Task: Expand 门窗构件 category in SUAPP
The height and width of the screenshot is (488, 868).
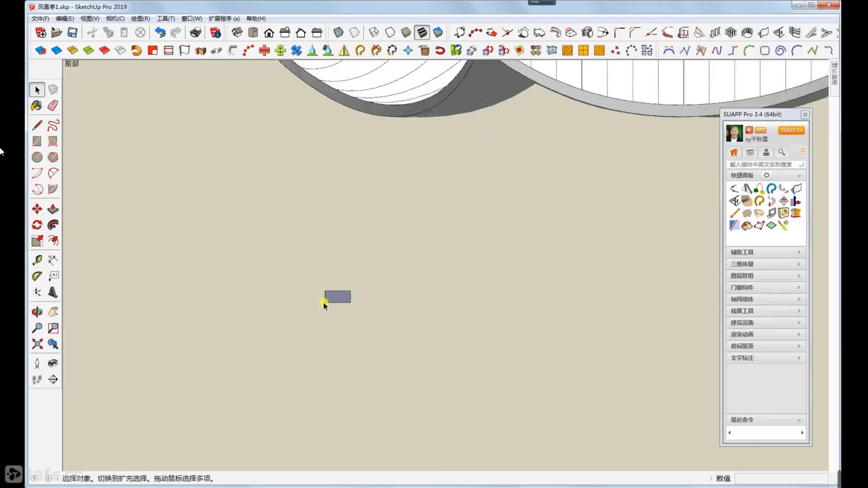Action: click(766, 287)
